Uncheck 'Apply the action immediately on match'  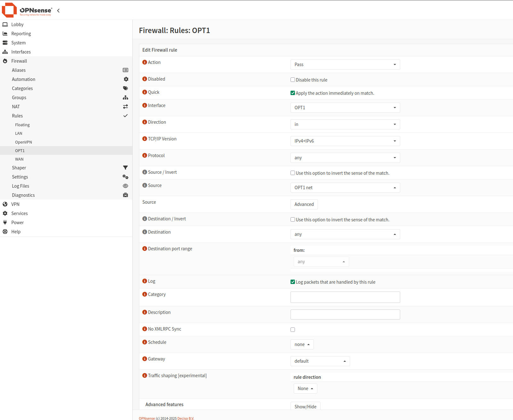pos(293,93)
